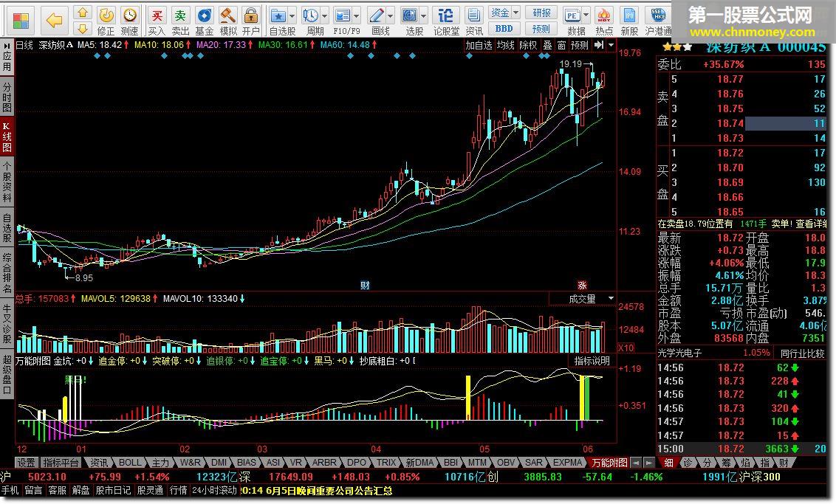
Task: Open the K线图 sidebar tab
Action: pyautogui.click(x=7, y=137)
